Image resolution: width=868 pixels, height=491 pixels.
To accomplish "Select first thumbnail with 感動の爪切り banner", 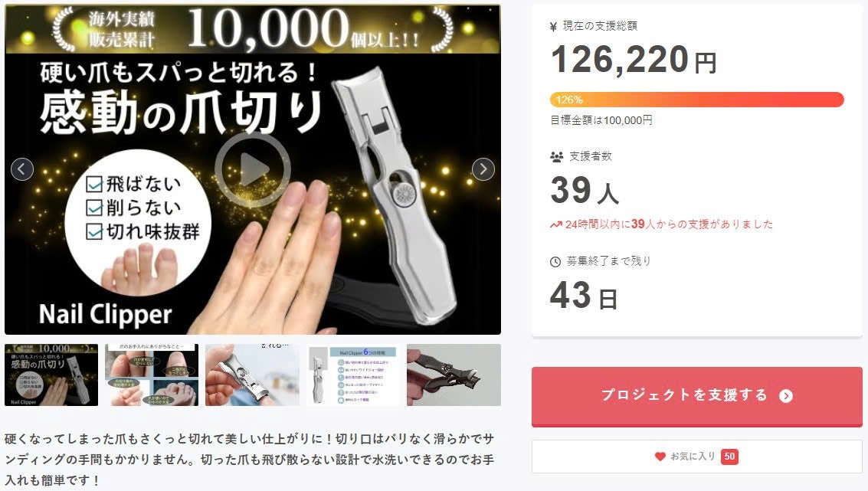I will click(x=51, y=375).
